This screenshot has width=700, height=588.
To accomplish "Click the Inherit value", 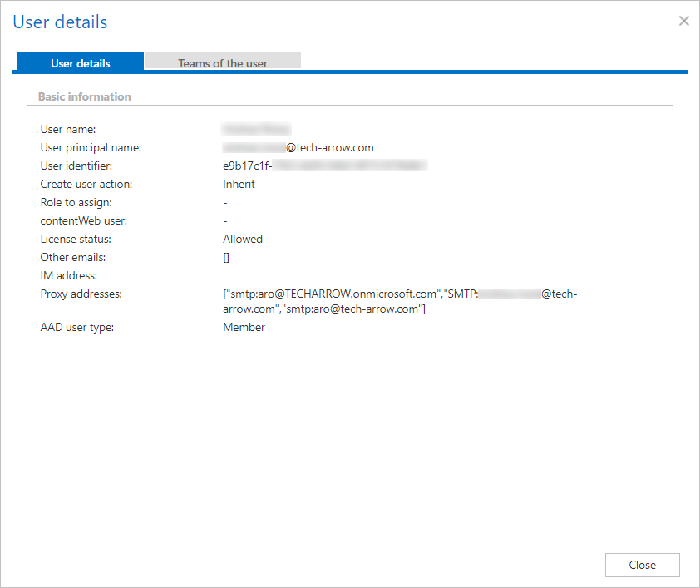I will click(239, 184).
